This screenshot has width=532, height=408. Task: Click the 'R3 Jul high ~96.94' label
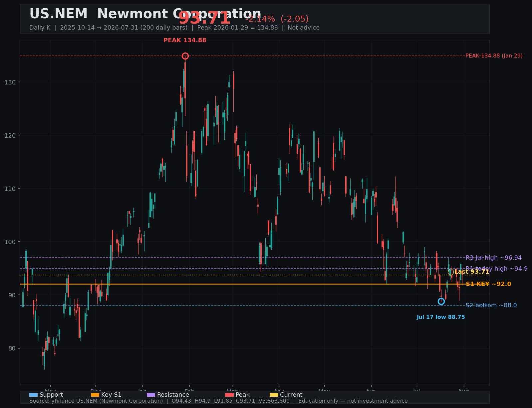[x=494, y=258]
